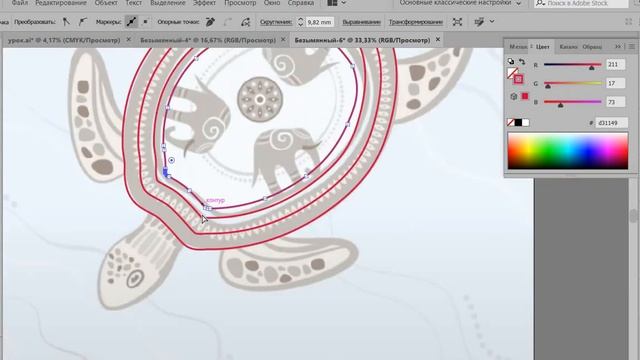Open the Файл menu
Image resolution: width=640 pixels, height=360 pixels.
coord(20,3)
